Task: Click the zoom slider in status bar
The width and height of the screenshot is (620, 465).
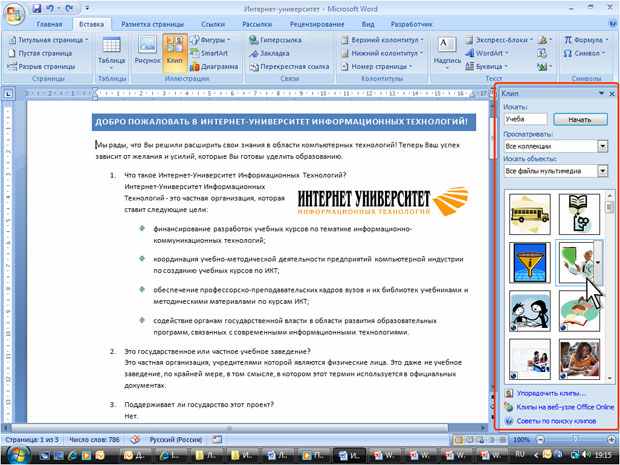Action: point(576,440)
